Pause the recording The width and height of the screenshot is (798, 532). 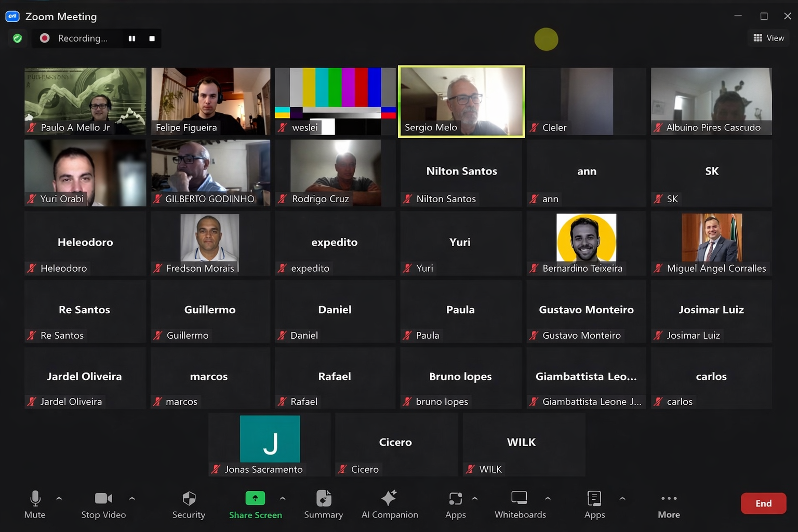click(x=132, y=38)
